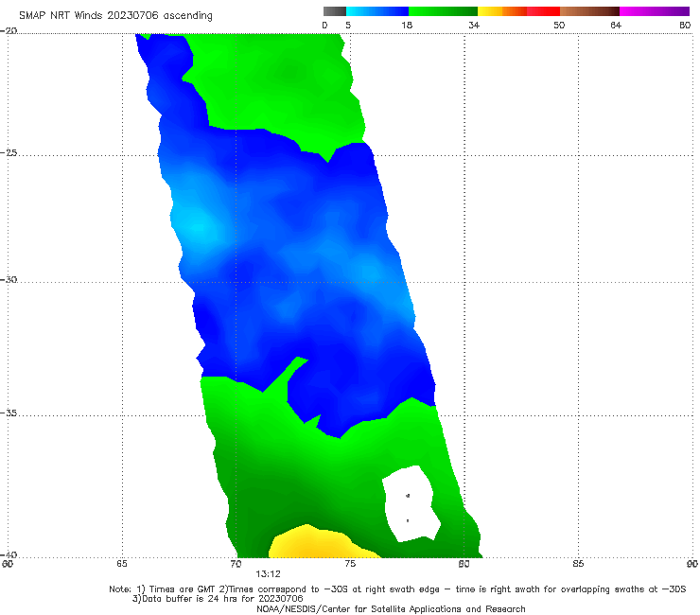The image size is (700, 615).
Task: Click the gray segment of the color bar
Action: 335,11
